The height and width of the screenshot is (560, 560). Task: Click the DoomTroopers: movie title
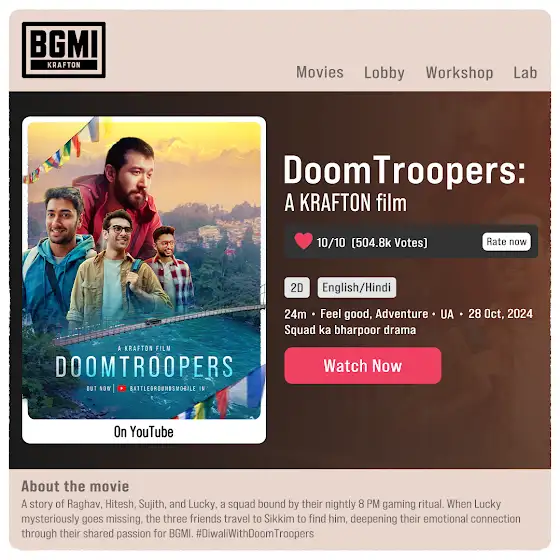point(405,170)
